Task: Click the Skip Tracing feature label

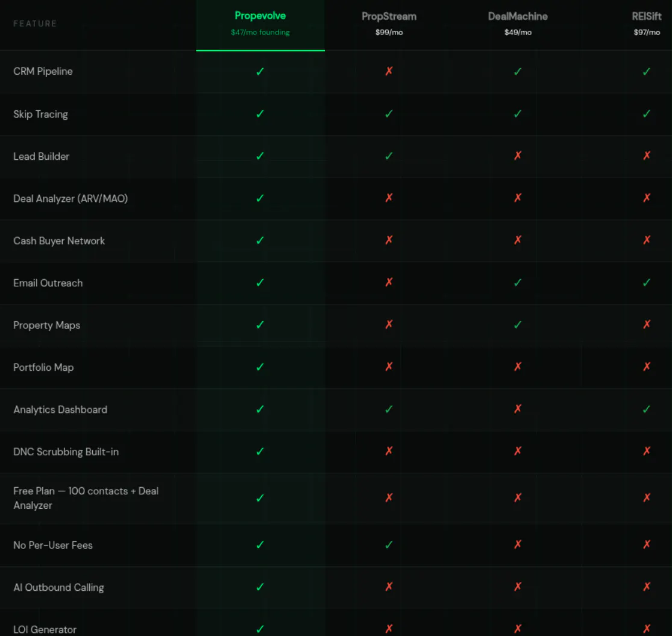Action: click(x=41, y=115)
